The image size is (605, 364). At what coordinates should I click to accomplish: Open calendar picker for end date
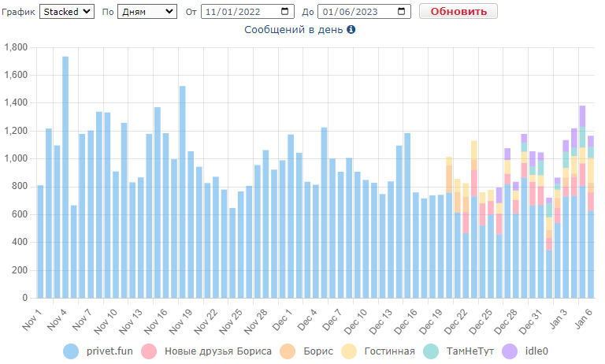(x=401, y=11)
